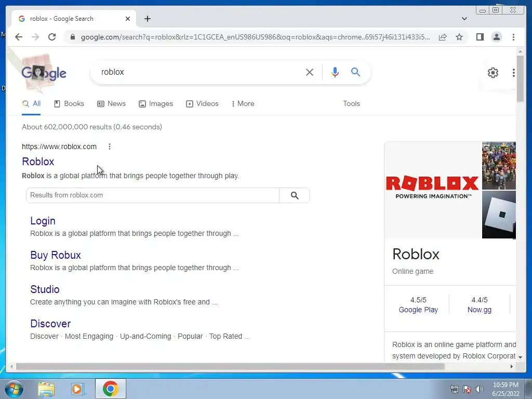The height and width of the screenshot is (399, 532).
Task: Open the Buy Robux sitelink
Action: 56,255
